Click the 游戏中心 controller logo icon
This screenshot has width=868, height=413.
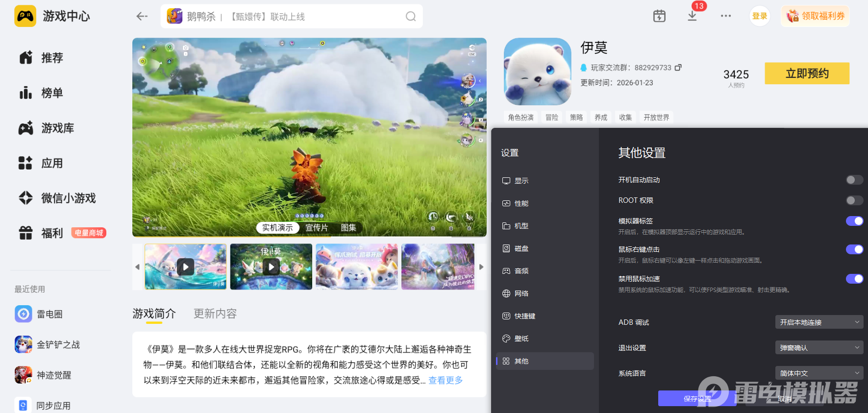point(25,16)
